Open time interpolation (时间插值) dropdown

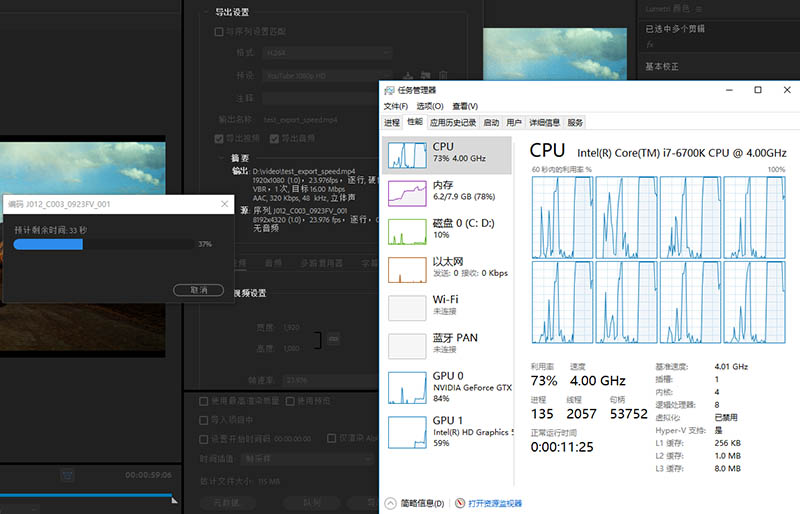click(308, 459)
